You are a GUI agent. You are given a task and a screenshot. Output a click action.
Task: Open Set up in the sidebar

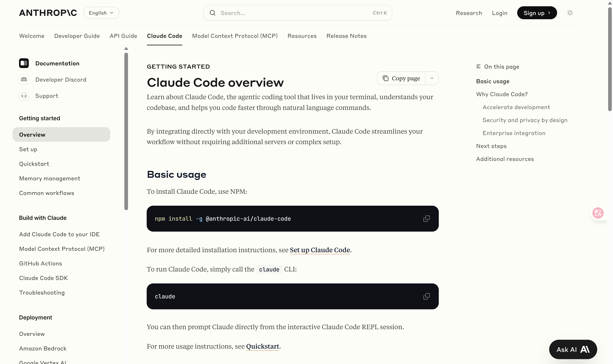(28, 149)
